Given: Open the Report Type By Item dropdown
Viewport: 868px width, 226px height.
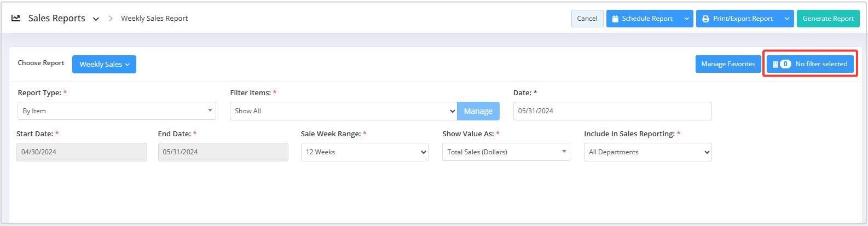Looking at the screenshot, I should pos(117,111).
